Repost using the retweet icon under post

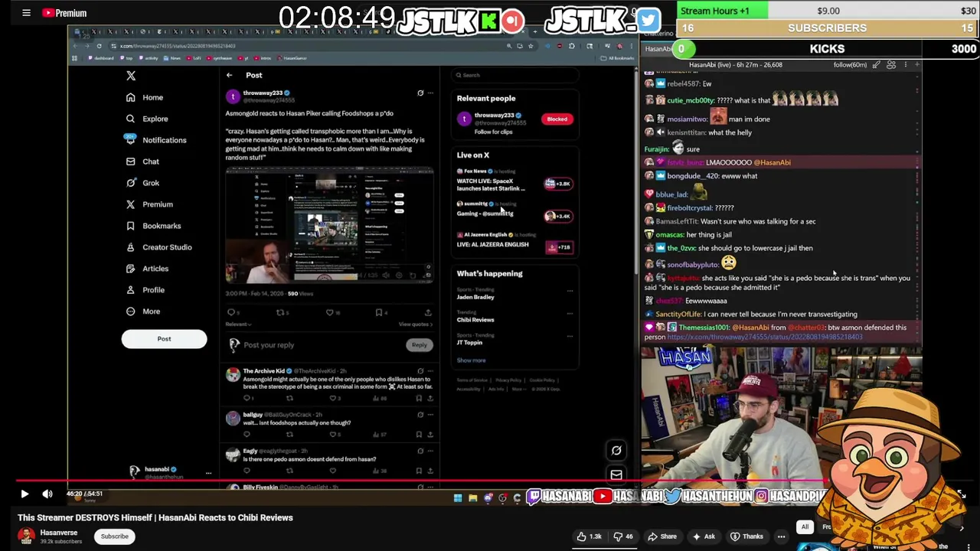[281, 312]
